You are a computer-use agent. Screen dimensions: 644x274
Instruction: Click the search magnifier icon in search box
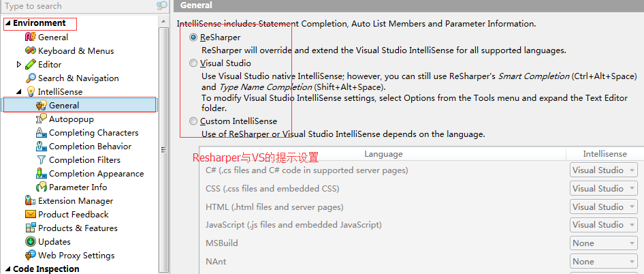coord(162,5)
